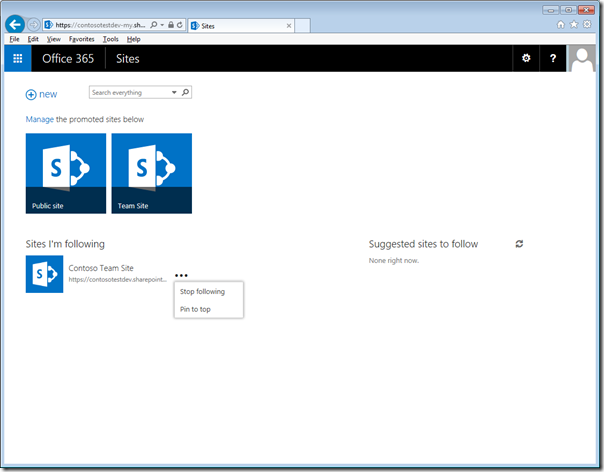Click the user profile avatar
Screen dimensions: 604x472
click(582, 59)
